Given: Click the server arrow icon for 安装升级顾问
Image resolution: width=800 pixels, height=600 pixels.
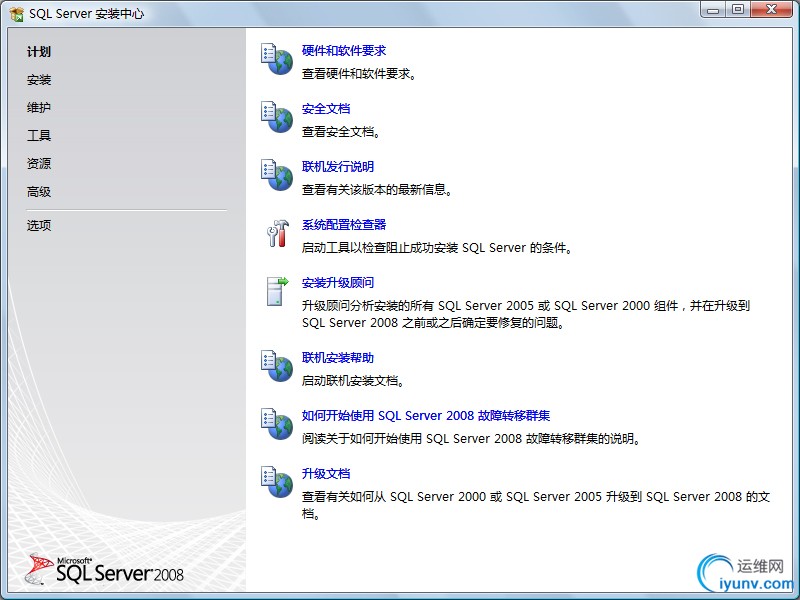Looking at the screenshot, I should (278, 291).
